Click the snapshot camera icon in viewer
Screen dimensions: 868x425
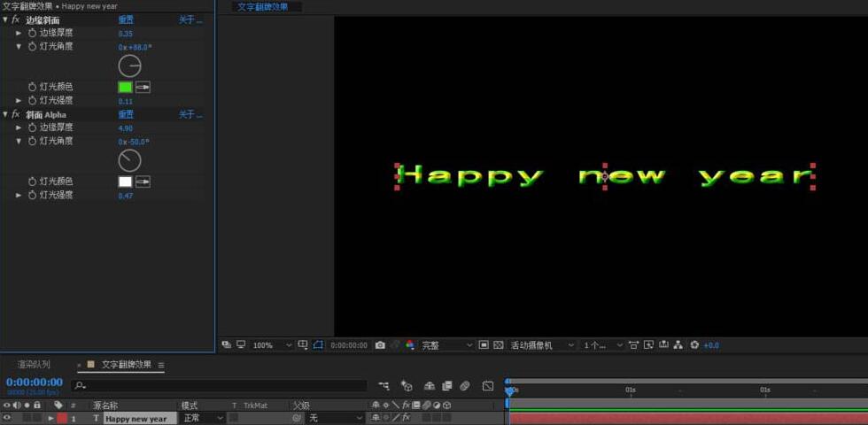[x=380, y=345]
